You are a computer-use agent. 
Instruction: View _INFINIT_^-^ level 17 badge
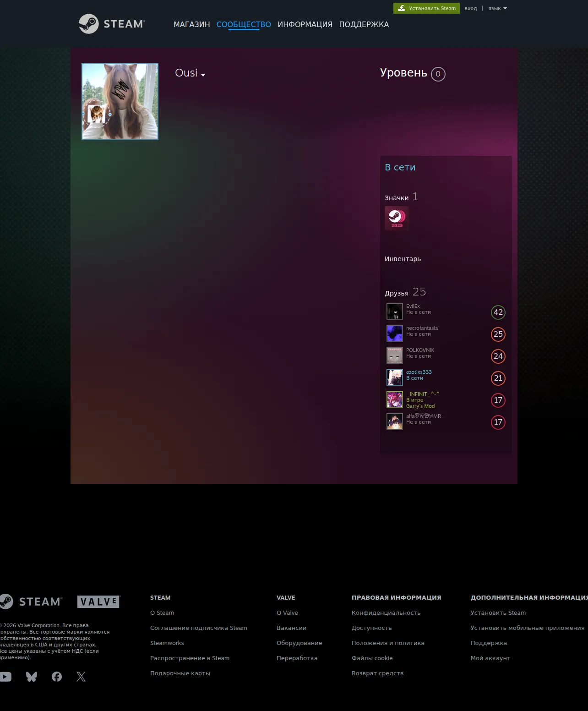coord(498,400)
